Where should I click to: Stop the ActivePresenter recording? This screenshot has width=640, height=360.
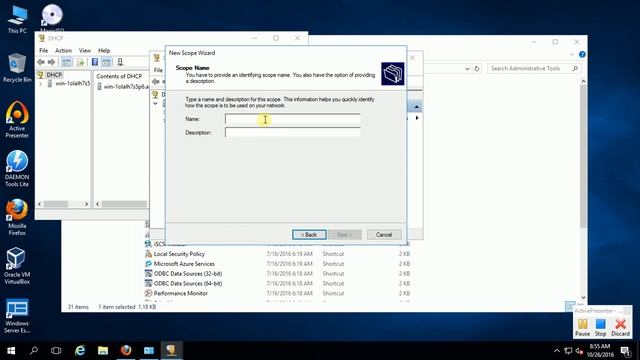600,327
